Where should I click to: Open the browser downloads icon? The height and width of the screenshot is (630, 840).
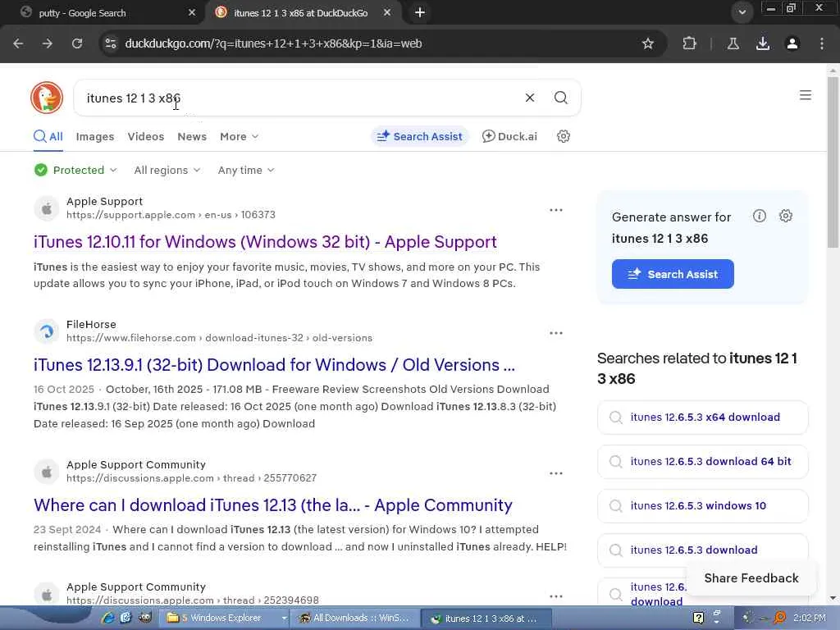click(762, 43)
